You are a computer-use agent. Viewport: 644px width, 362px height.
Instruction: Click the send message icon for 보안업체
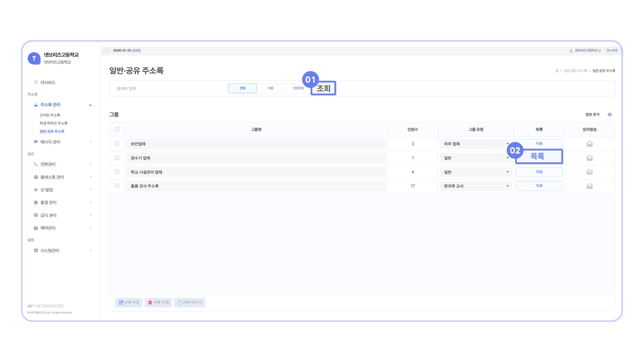tap(589, 144)
